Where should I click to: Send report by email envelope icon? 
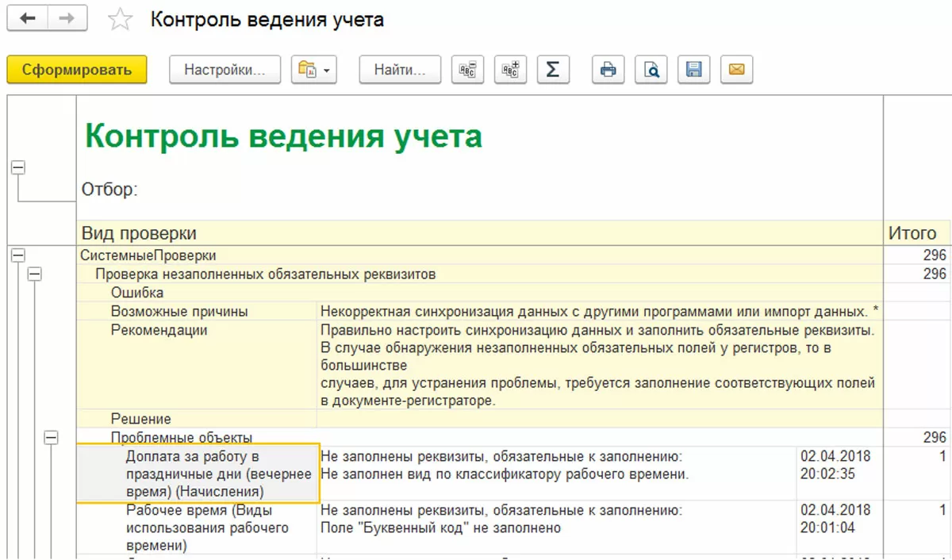(737, 70)
